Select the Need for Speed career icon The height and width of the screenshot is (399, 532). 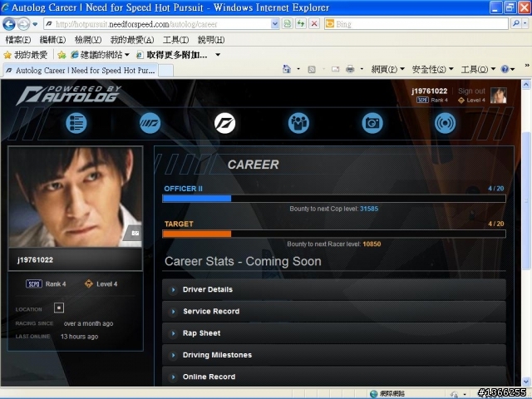(x=224, y=123)
